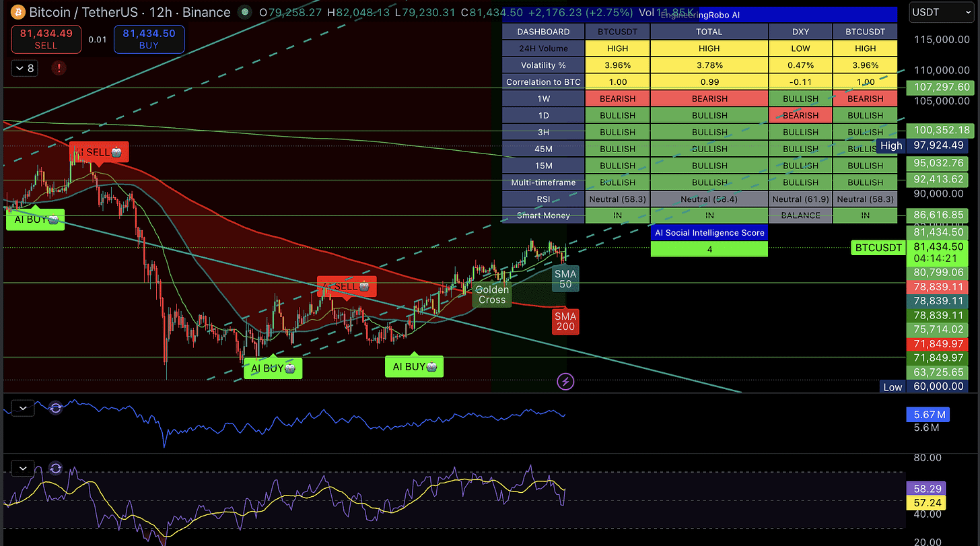This screenshot has height=546, width=980.
Task: Click the -0.11 correlation cell
Action: click(800, 82)
